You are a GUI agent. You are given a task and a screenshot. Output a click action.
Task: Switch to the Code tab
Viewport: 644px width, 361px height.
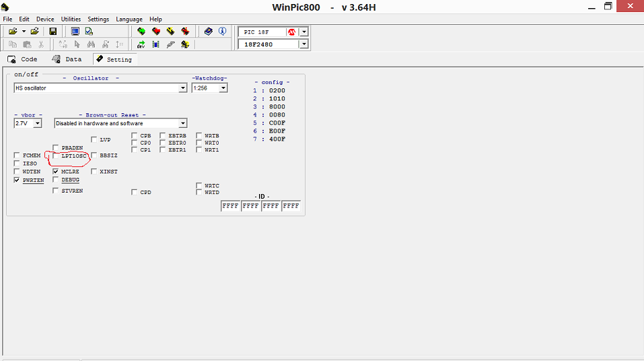click(x=23, y=59)
